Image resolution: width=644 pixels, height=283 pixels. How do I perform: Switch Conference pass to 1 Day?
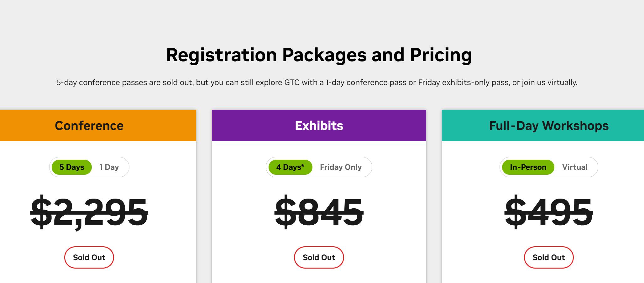click(x=109, y=167)
